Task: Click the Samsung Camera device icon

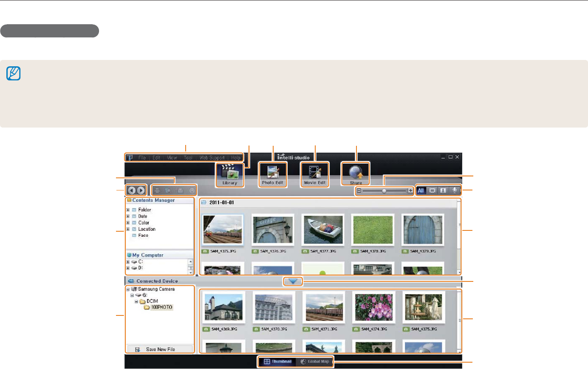Action: coord(134,289)
